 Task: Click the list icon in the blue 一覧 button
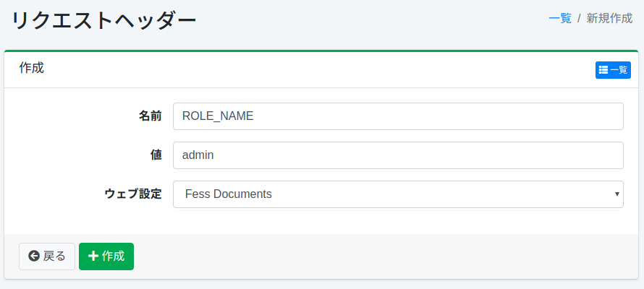tap(603, 70)
